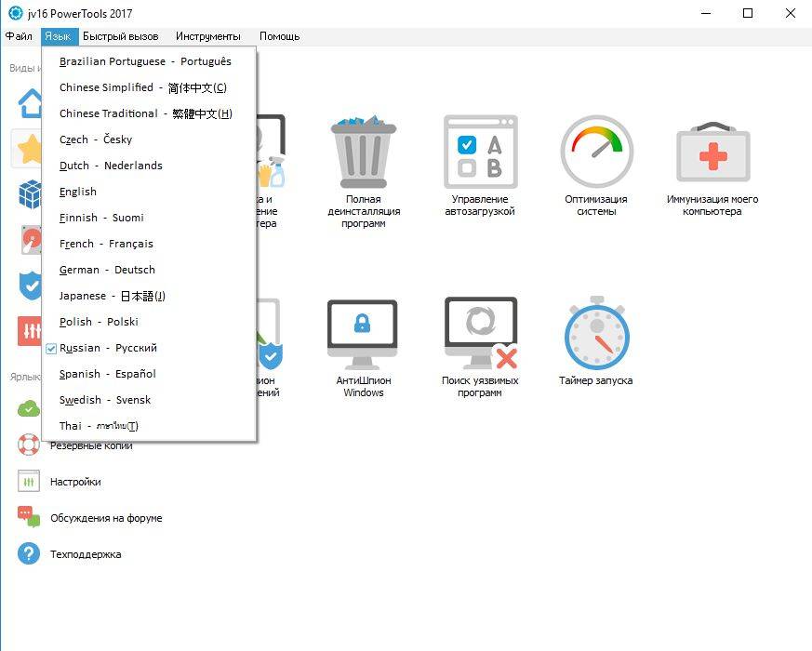Select Chinese Simplified language
The image size is (812, 651).
pos(149,87)
